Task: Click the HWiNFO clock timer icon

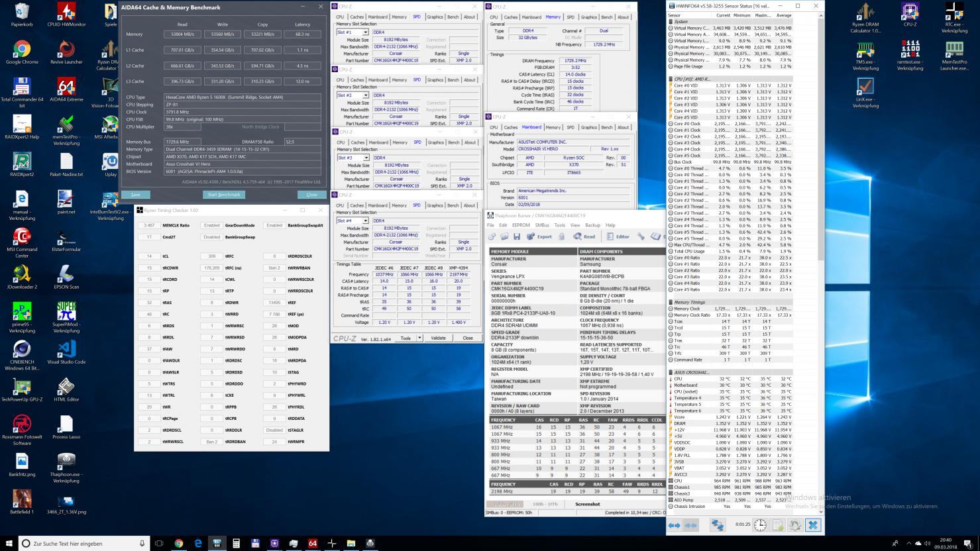Action: (x=759, y=525)
